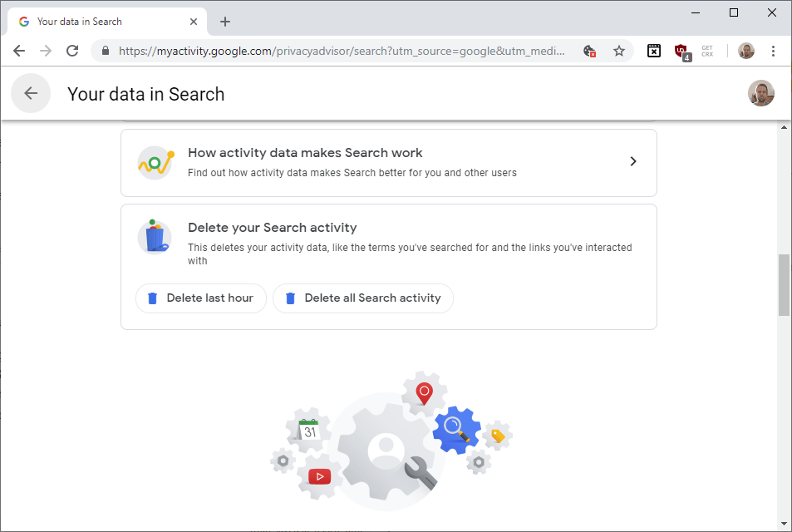Viewport: 792px width, 532px height.
Task: Click the scrollbar down arrow
Action: click(x=784, y=525)
